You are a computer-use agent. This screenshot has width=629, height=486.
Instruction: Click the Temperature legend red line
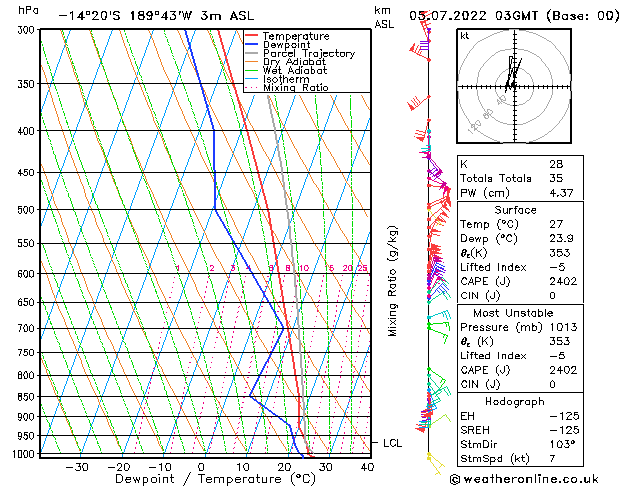(x=252, y=36)
